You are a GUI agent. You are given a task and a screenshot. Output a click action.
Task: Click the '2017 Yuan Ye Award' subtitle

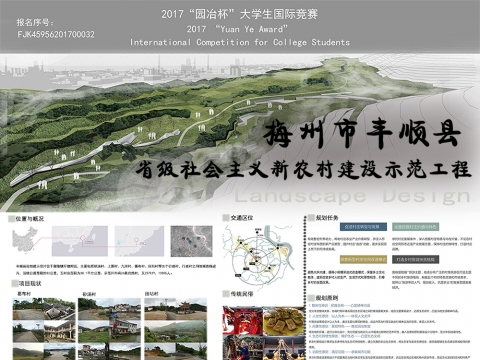tap(237, 29)
